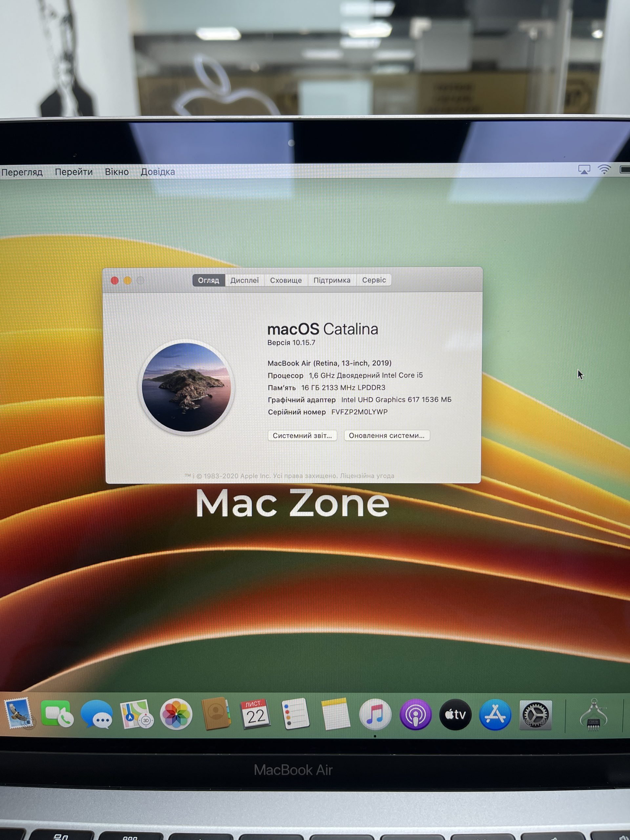Switch to the Дисплеї tab
Viewport: 630px width, 840px height.
click(244, 280)
